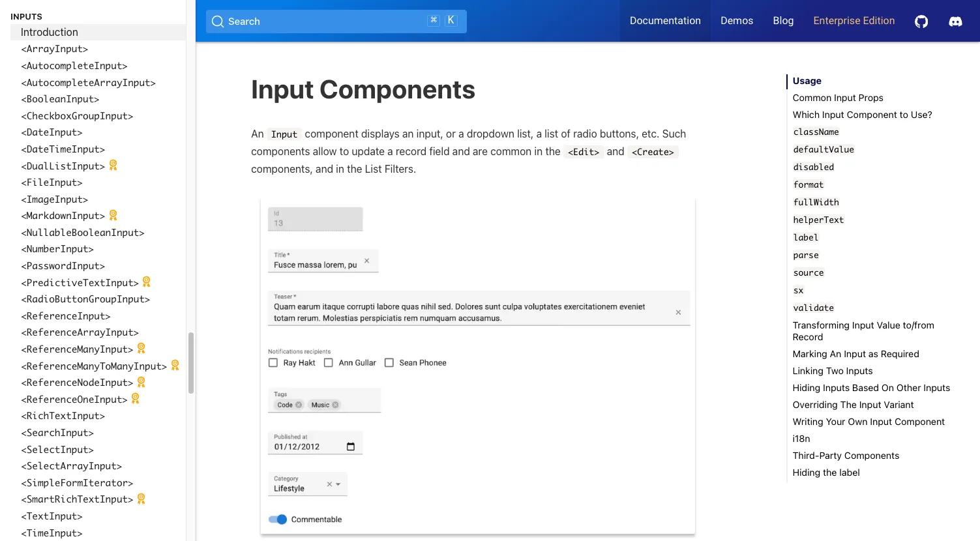Clear the Lifestyle category selection
The height and width of the screenshot is (541, 980).
coord(329,484)
